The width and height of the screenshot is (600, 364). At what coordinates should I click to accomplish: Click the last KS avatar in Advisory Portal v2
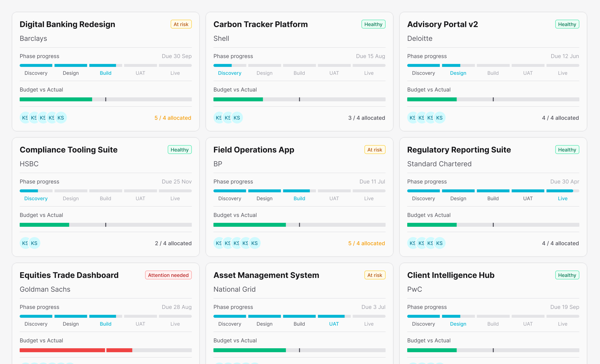[x=440, y=118]
